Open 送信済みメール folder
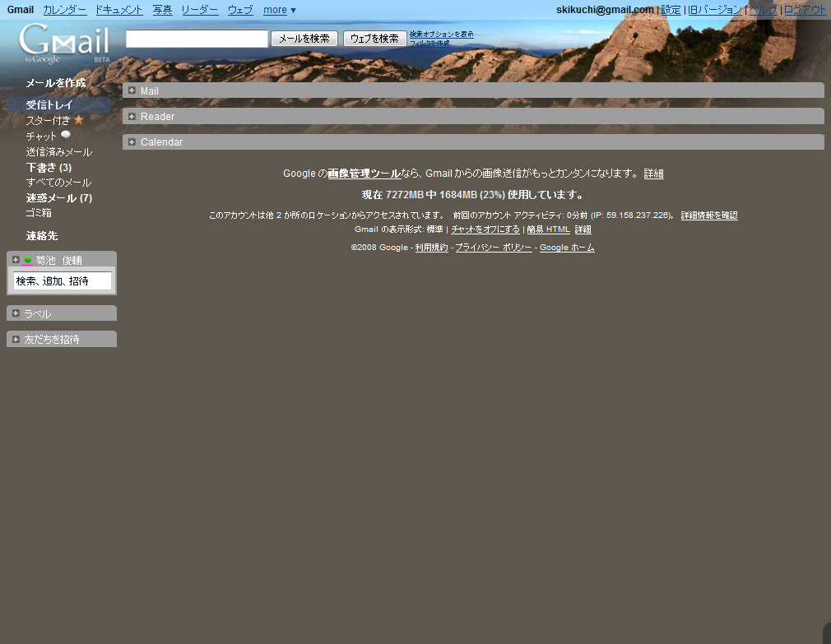831x644 pixels. coord(58,152)
